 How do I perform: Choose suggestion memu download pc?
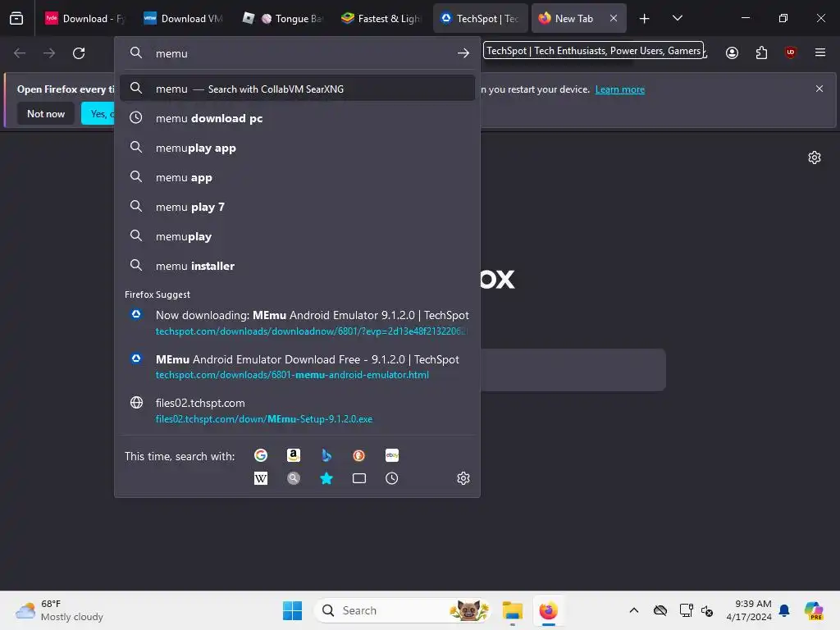(297, 118)
